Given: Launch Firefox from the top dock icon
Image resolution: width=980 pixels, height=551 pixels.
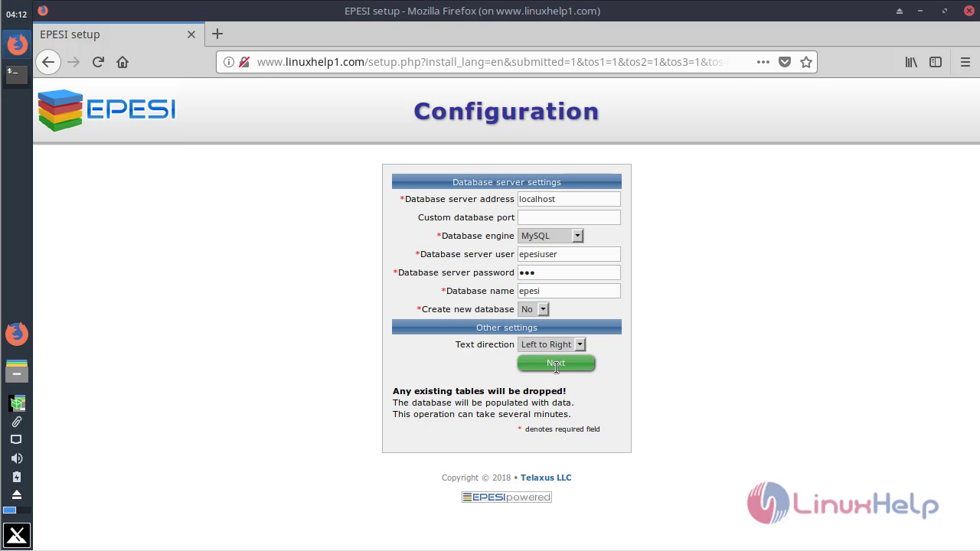Looking at the screenshot, I should pyautogui.click(x=17, y=44).
